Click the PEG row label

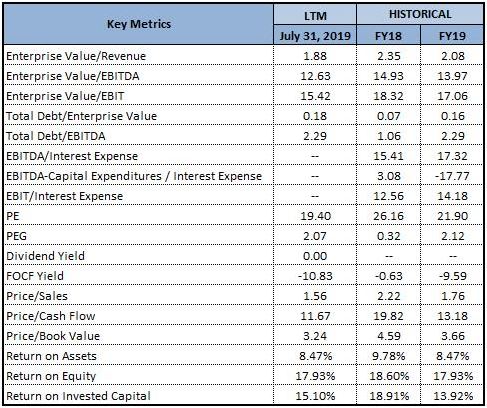[16, 236]
